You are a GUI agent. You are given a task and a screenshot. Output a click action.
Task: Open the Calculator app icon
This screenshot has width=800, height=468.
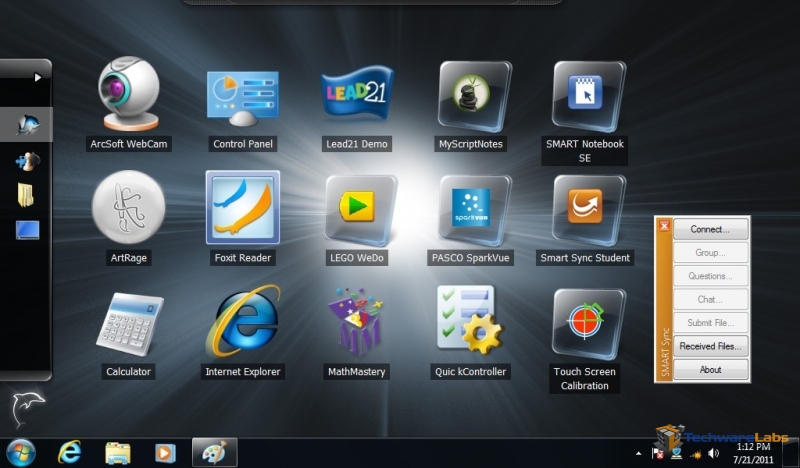(130, 324)
